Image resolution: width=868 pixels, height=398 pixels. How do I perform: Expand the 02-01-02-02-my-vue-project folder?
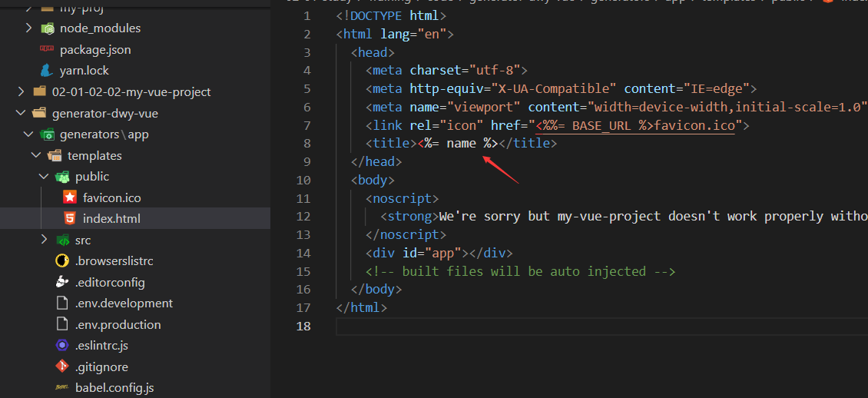21,91
